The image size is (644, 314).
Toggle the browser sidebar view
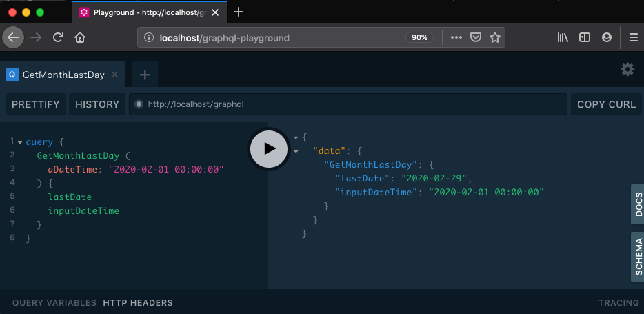coord(585,37)
